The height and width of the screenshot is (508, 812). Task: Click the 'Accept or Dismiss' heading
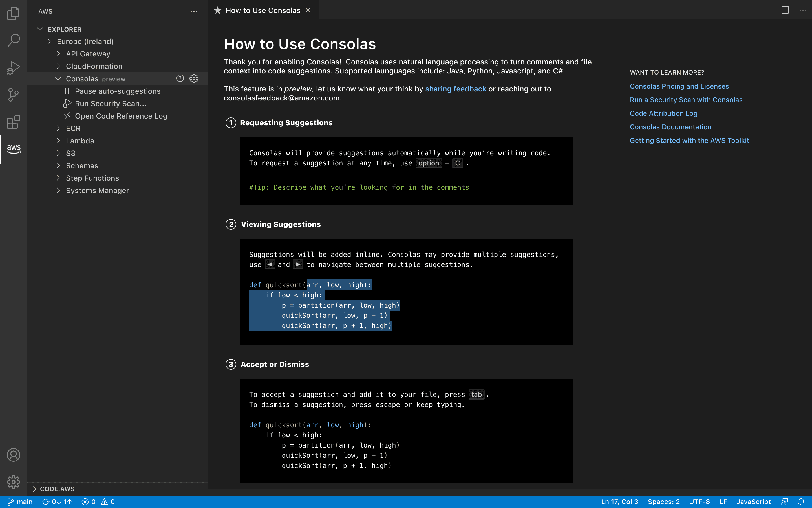click(x=275, y=364)
